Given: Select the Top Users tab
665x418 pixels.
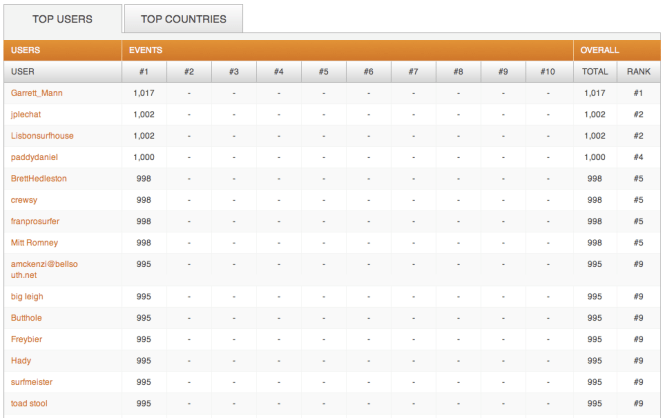Looking at the screenshot, I should click(x=62, y=19).
